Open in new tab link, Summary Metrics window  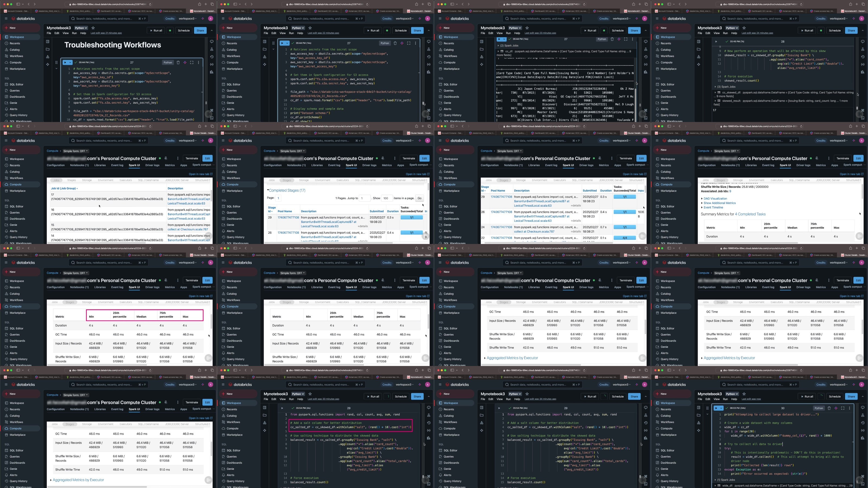pos(851,174)
